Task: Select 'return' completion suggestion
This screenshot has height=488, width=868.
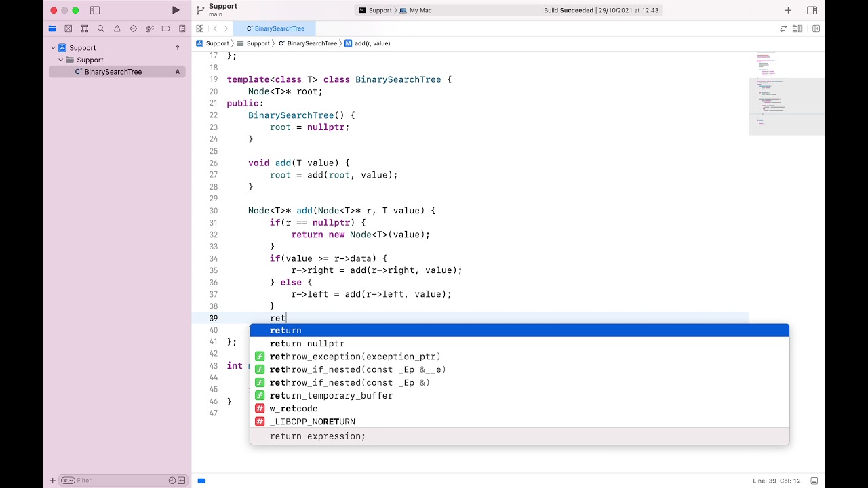Action: pyautogui.click(x=519, y=331)
